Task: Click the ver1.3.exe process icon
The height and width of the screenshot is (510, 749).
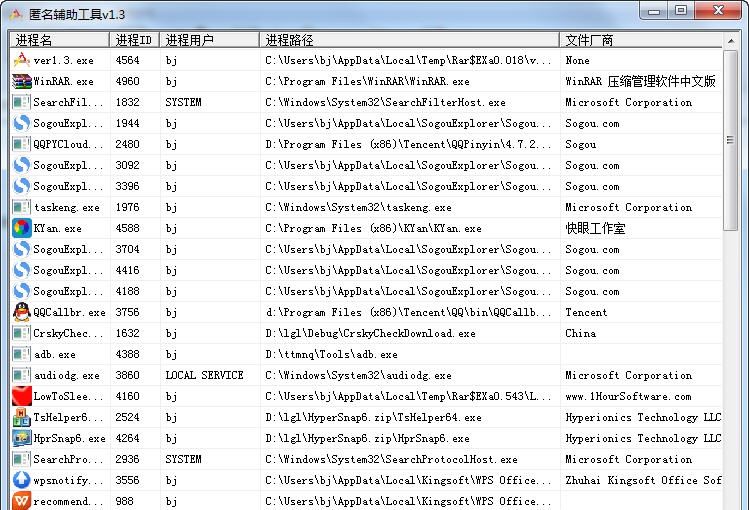Action: (x=21, y=60)
